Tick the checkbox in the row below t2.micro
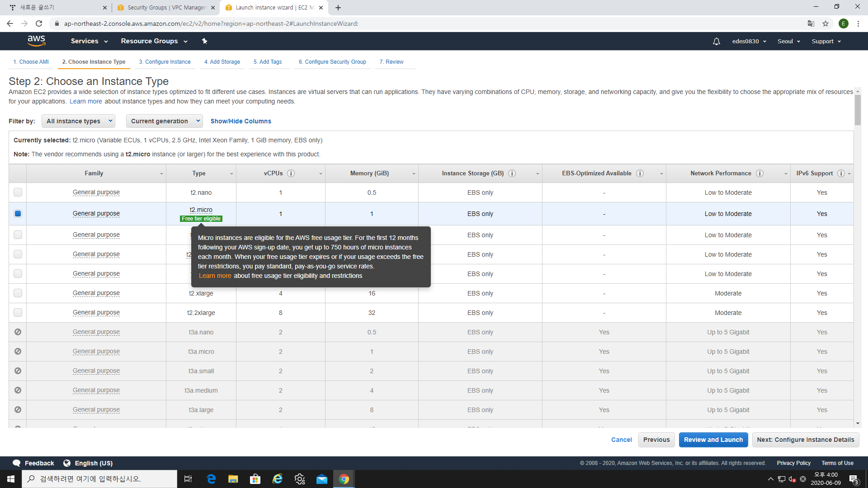Image resolution: width=868 pixels, height=488 pixels. coord(18,235)
